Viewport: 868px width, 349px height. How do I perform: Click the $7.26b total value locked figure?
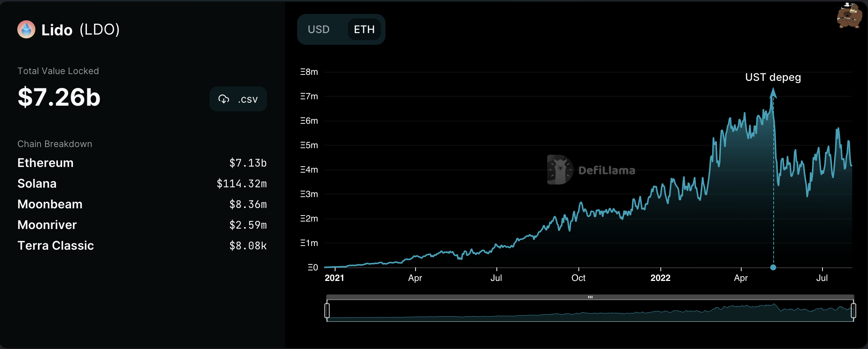click(x=59, y=97)
